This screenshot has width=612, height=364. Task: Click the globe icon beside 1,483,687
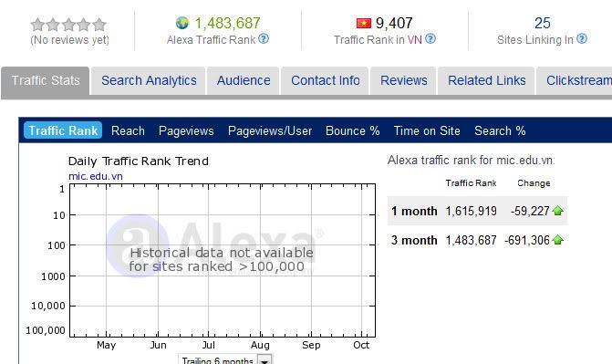182,23
